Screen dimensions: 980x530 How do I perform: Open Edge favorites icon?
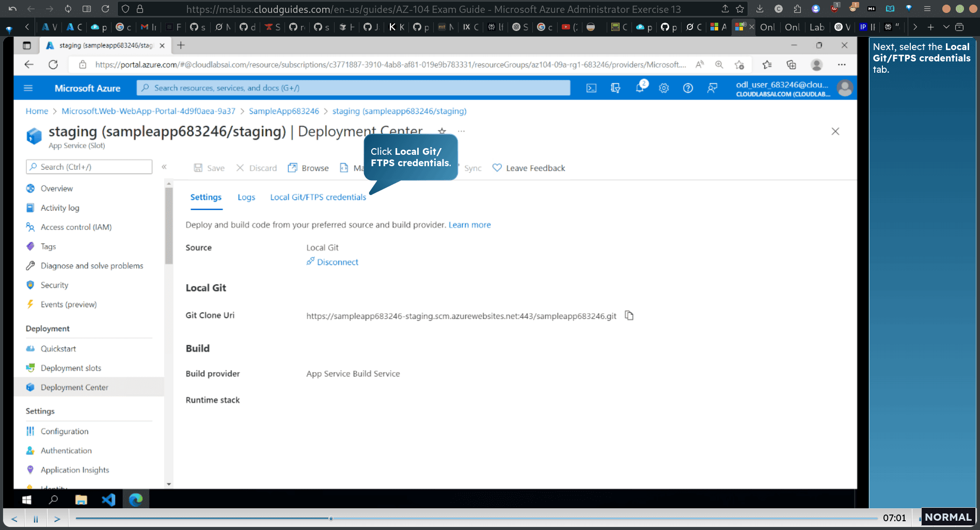click(767, 65)
